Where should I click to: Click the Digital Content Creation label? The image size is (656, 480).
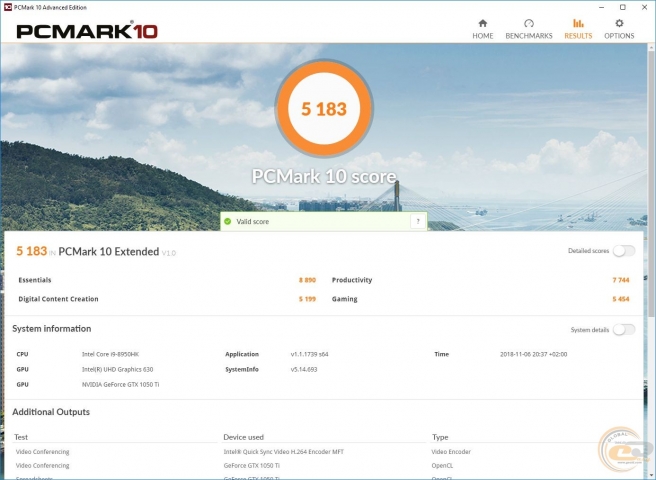[x=58, y=299]
